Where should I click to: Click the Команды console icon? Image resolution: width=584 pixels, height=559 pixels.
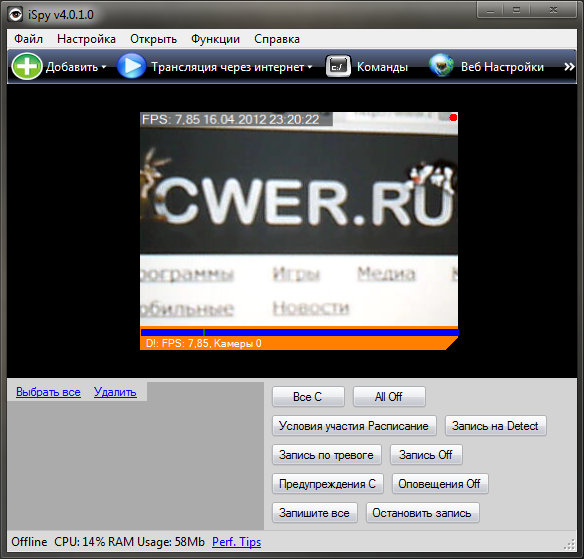click(x=338, y=66)
